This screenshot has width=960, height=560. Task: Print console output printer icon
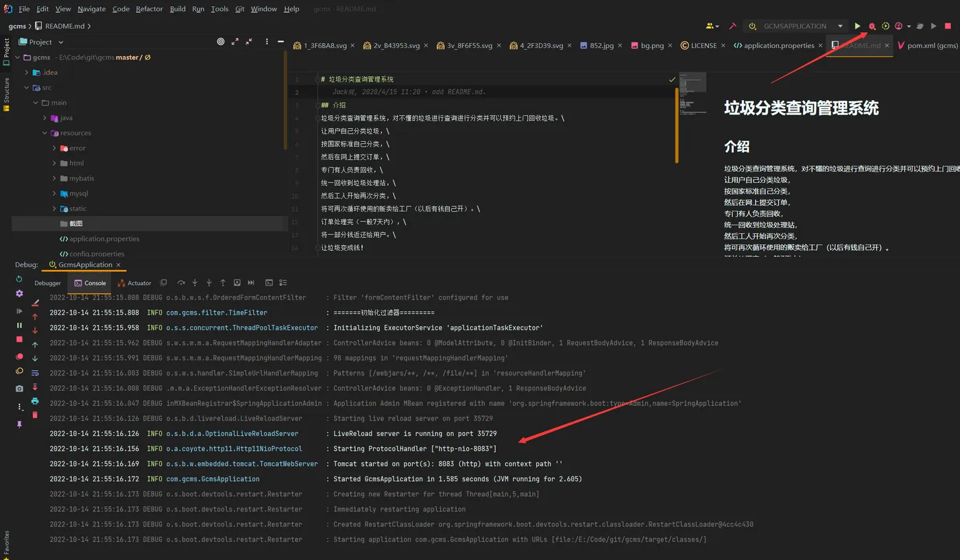(36, 401)
